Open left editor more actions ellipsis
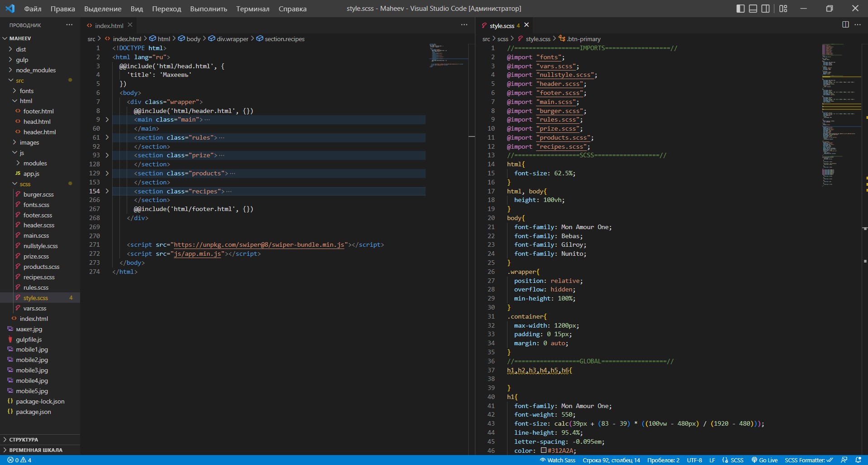Screen dimensions: 868x465 click(464, 25)
